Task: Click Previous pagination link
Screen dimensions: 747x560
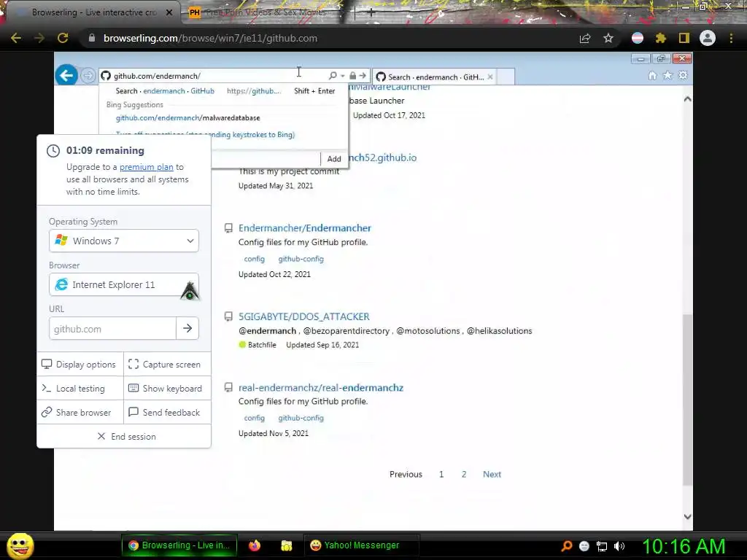Action: pos(406,474)
